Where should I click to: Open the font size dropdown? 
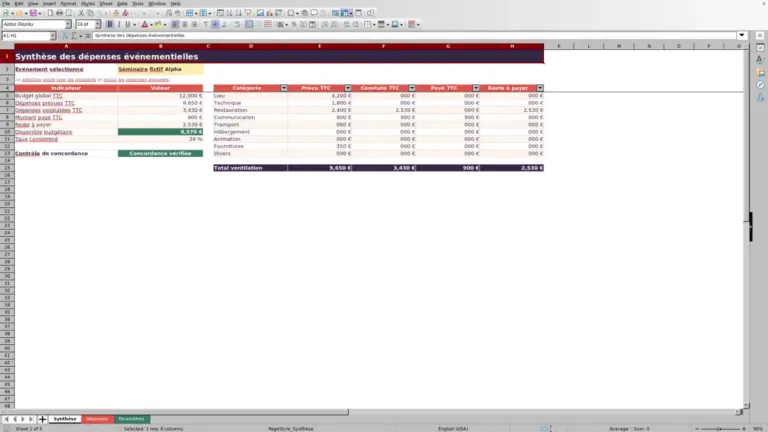tap(97, 24)
